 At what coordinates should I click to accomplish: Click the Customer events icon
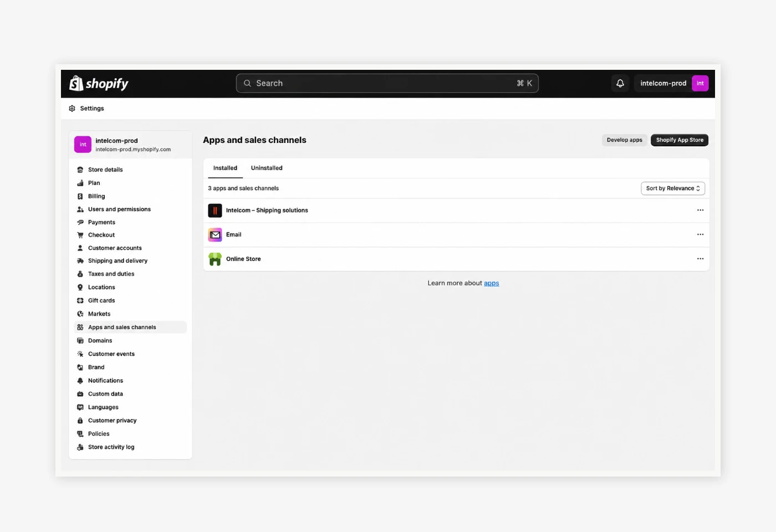pyautogui.click(x=80, y=354)
